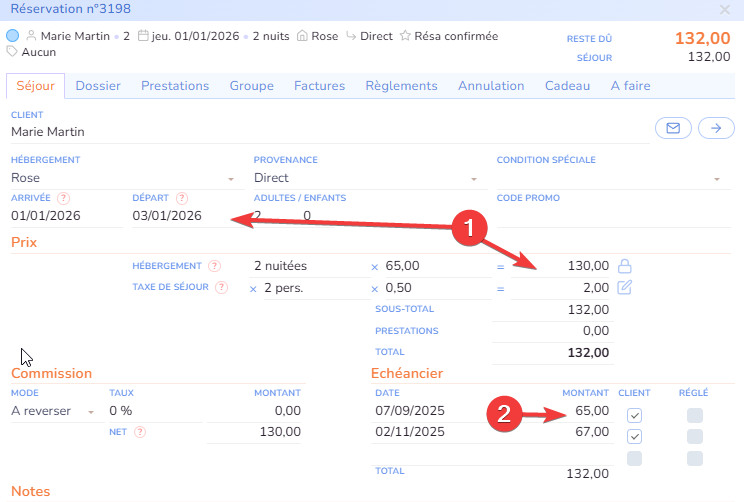Click the help icon next to Net
This screenshot has width=744, height=502.
tap(140, 432)
